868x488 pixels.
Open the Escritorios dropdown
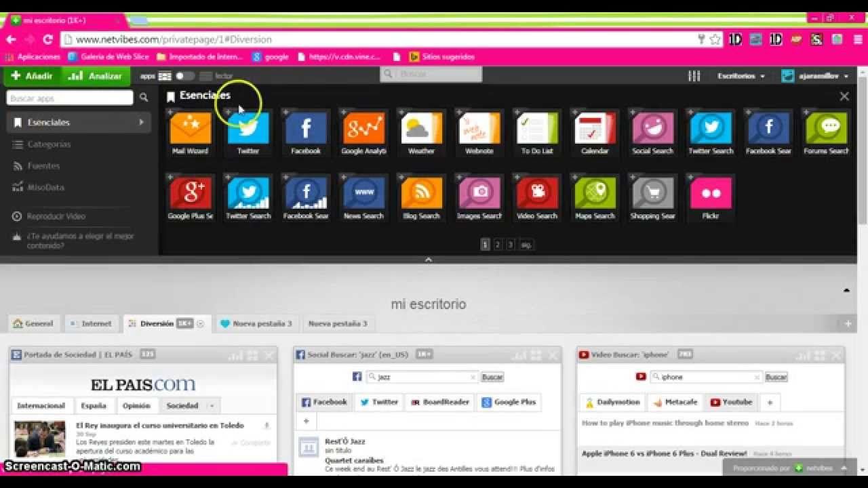741,76
